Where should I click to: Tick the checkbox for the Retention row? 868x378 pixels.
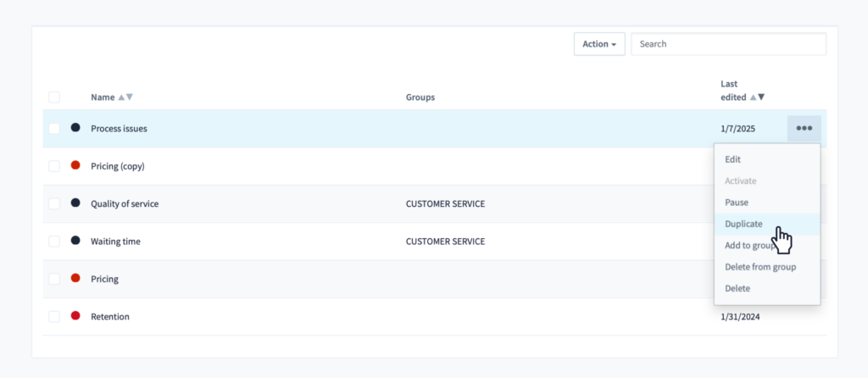pyautogui.click(x=54, y=317)
